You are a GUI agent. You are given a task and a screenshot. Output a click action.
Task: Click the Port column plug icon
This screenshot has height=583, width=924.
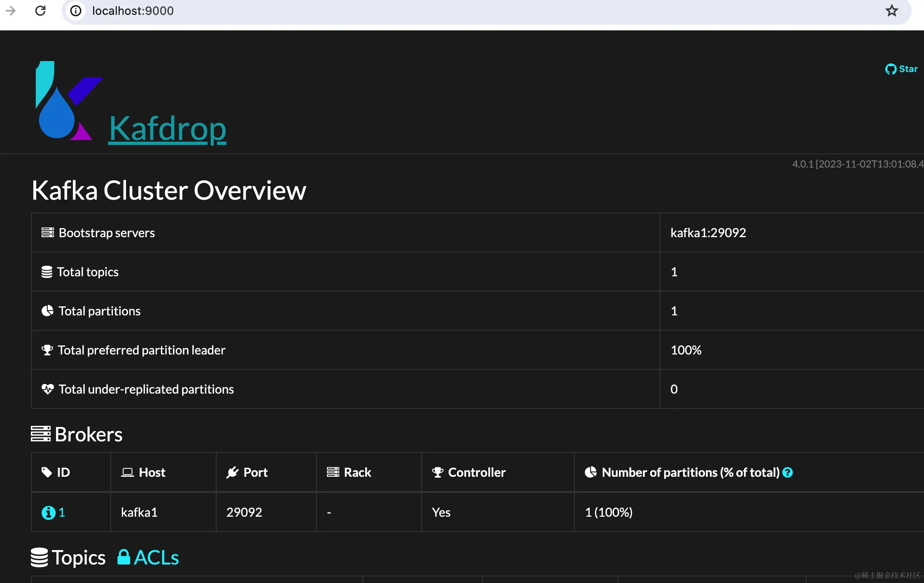pos(233,472)
